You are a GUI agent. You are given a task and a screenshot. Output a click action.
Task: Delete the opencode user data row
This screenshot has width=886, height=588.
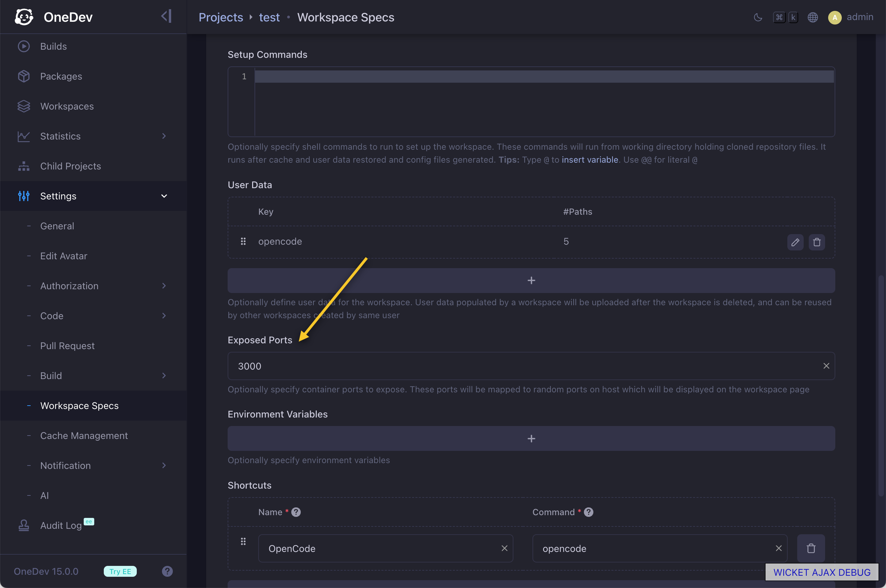(817, 242)
